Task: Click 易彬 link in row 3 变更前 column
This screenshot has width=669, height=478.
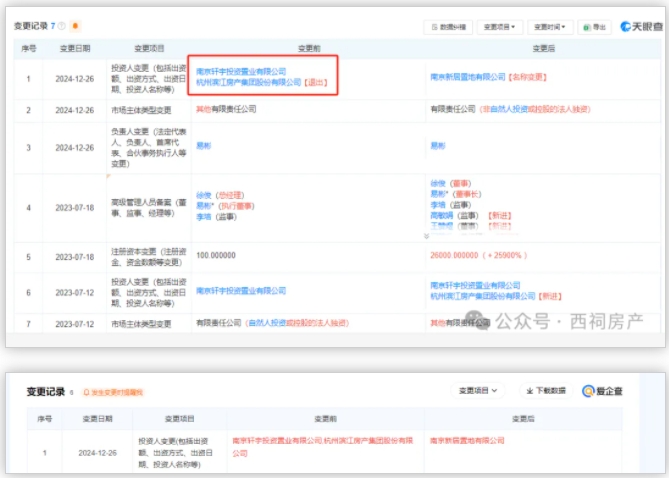Action: pos(204,146)
